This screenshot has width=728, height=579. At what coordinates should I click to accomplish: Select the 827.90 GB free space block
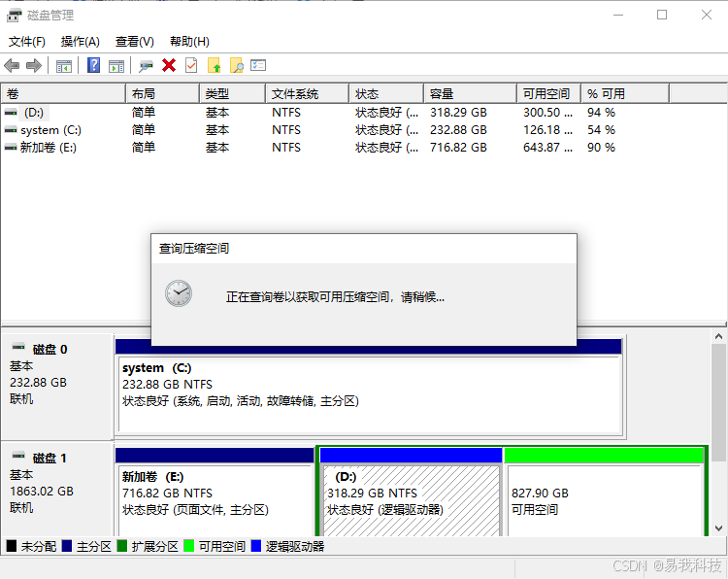604,500
